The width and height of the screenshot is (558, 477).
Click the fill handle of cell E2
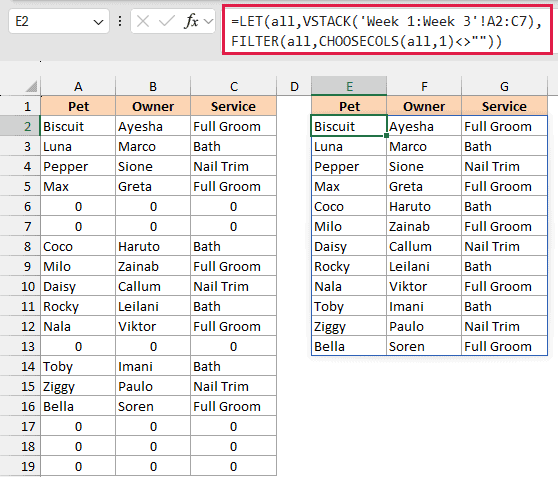[x=386, y=136]
